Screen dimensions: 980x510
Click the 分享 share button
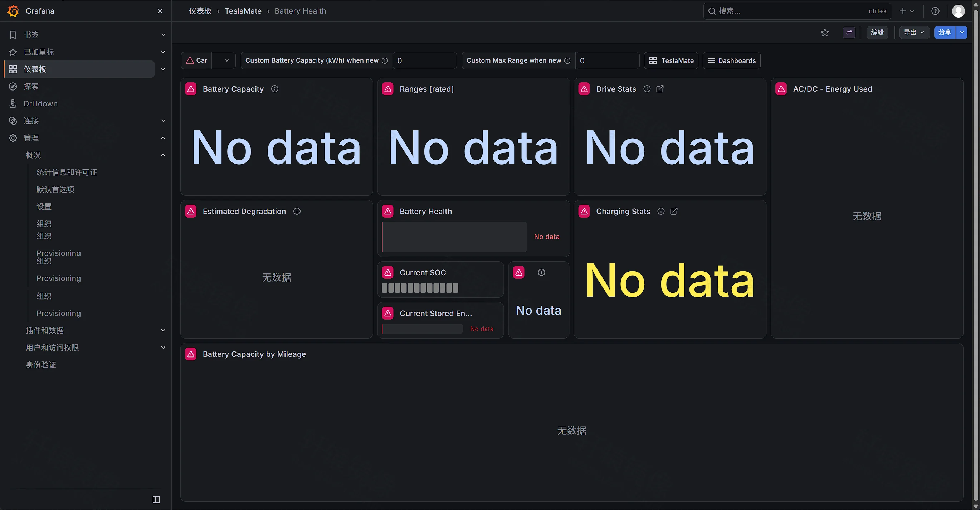tap(945, 32)
